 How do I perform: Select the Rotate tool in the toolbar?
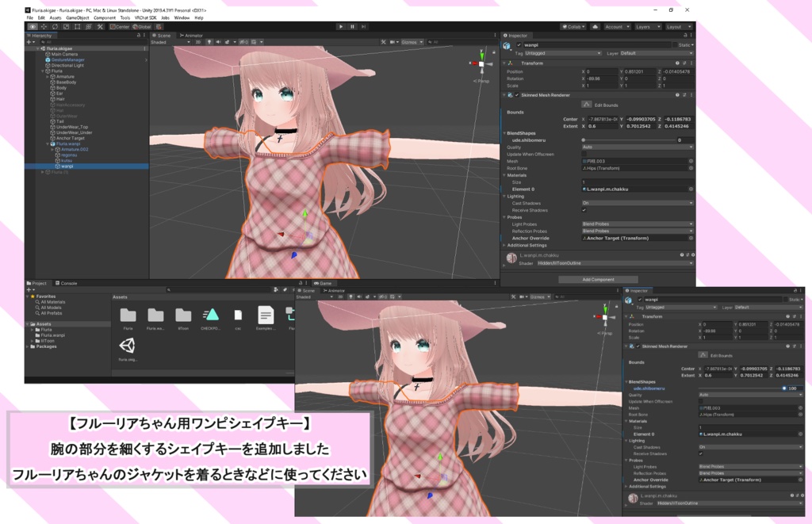coord(55,26)
